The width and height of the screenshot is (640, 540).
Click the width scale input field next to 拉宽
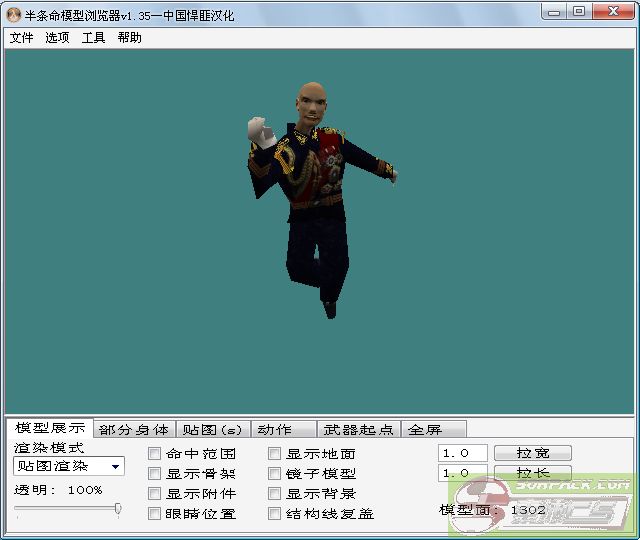coord(462,453)
